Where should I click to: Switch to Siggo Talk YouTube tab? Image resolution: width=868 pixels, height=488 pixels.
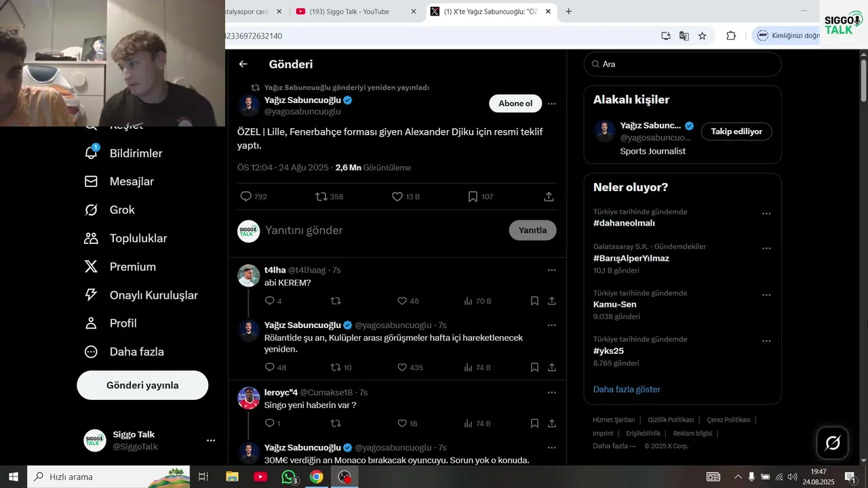pos(356,12)
